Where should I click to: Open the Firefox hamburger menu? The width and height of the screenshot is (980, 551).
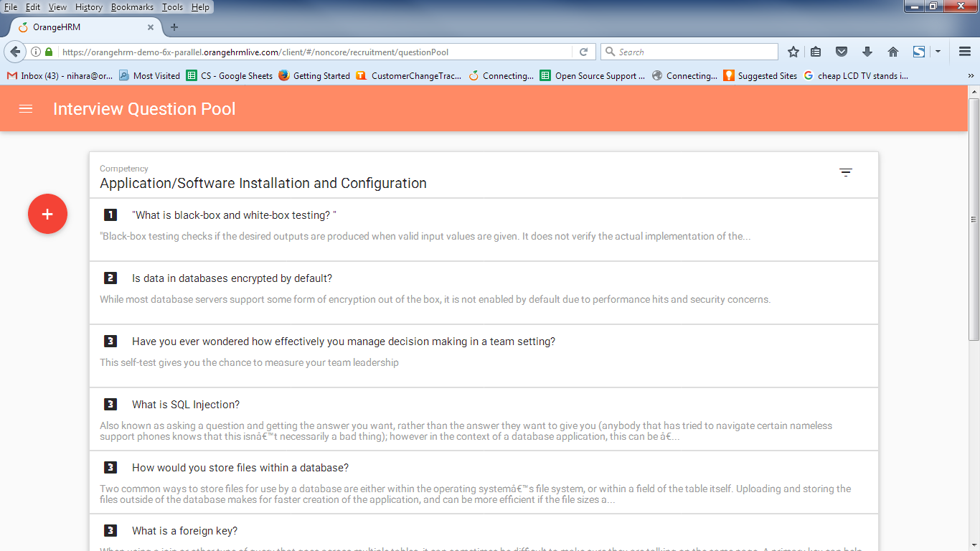coord(965,52)
